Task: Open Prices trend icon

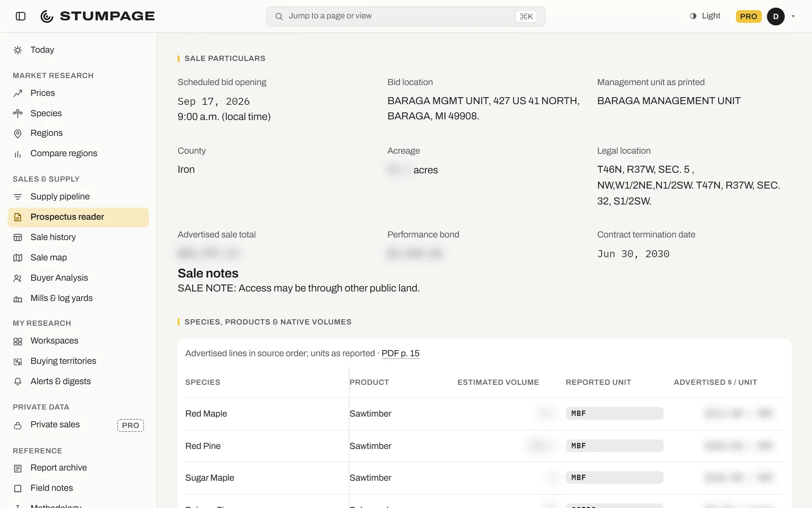Action: click(18, 93)
